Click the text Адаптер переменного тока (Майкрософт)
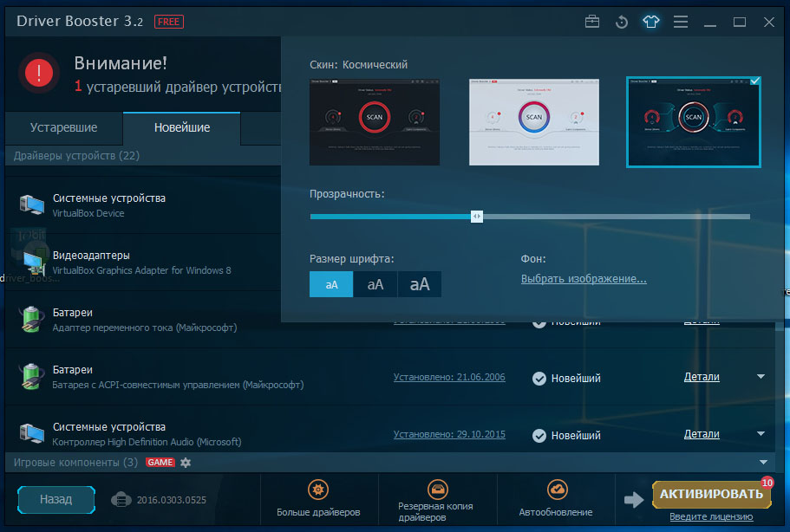 coord(145,328)
